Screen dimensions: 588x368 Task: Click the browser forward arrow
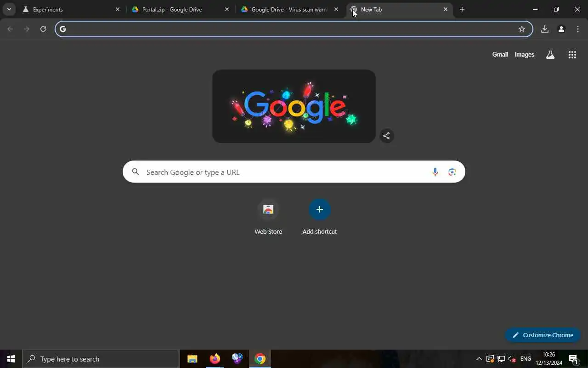[27, 29]
